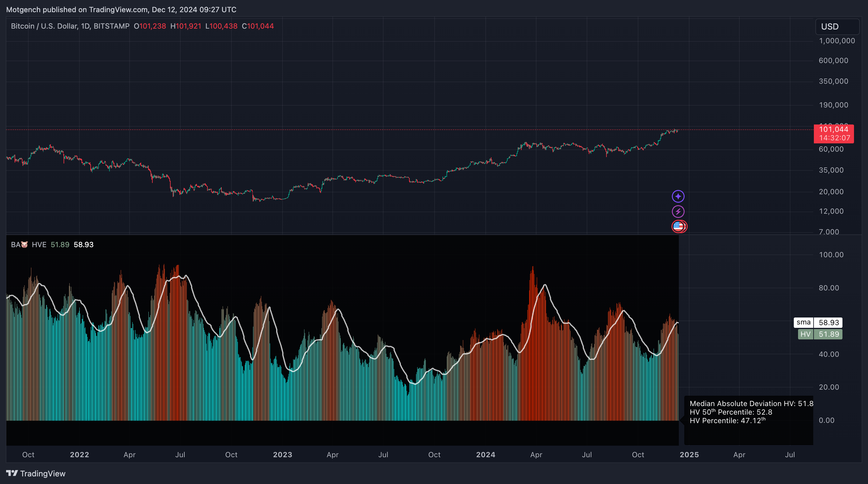The image size is (868, 484).
Task: Click the 60,000 price scale label
Action: tap(831, 149)
